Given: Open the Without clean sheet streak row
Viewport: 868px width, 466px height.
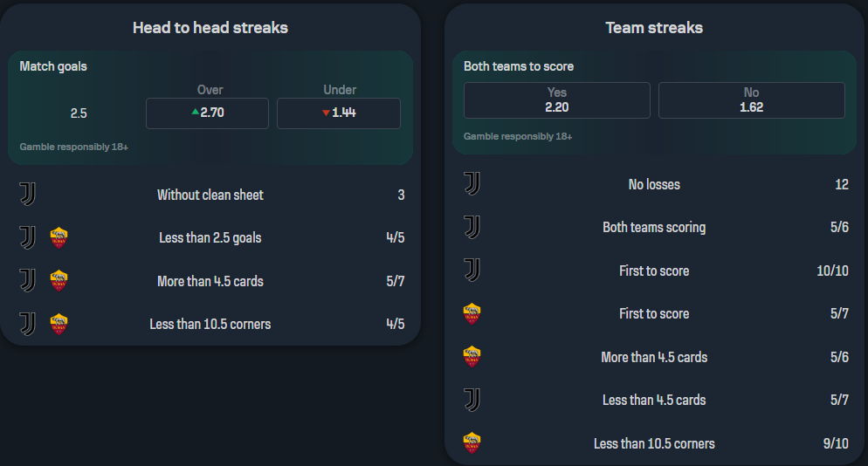Looking at the screenshot, I should pos(210,195).
